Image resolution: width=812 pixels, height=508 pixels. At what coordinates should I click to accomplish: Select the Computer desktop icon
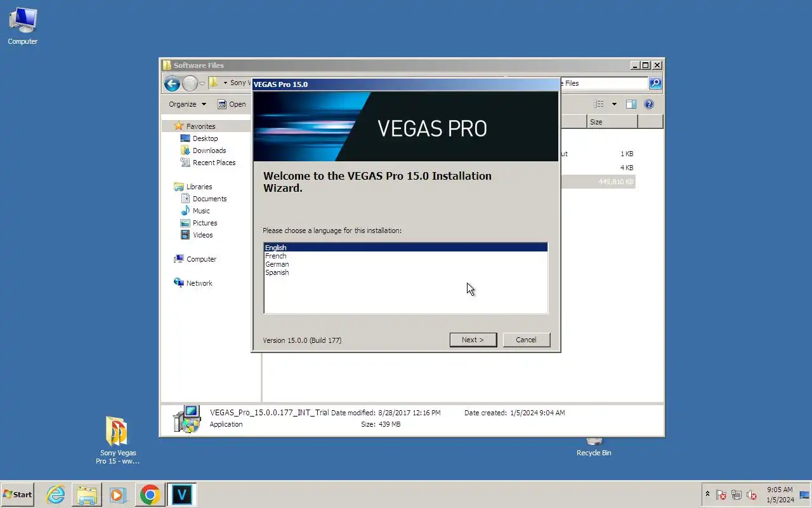23,27
